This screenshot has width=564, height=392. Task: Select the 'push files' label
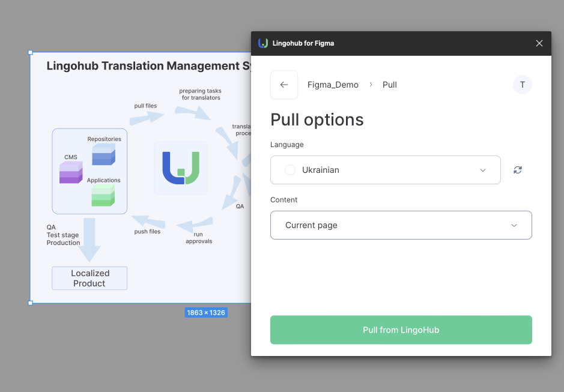tap(147, 232)
